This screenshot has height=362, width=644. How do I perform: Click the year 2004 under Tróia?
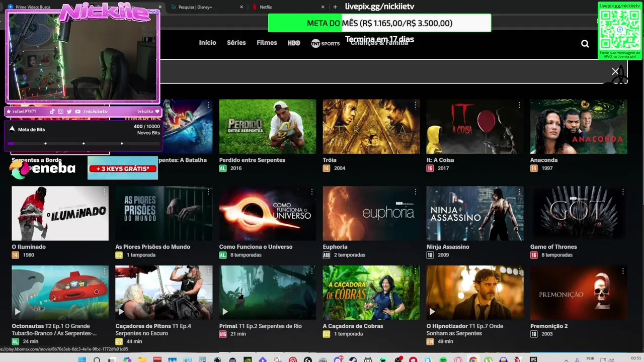[340, 168]
